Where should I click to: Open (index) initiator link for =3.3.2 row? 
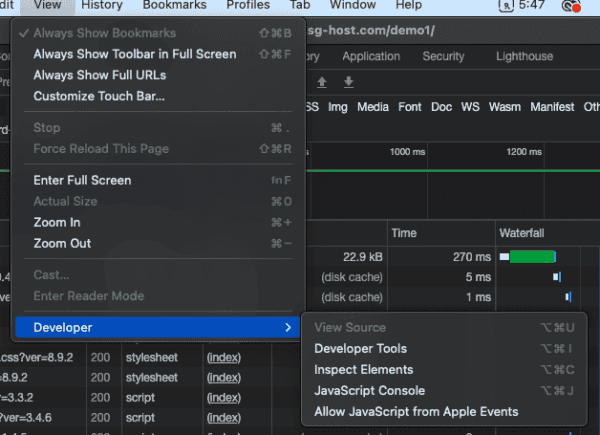click(224, 398)
